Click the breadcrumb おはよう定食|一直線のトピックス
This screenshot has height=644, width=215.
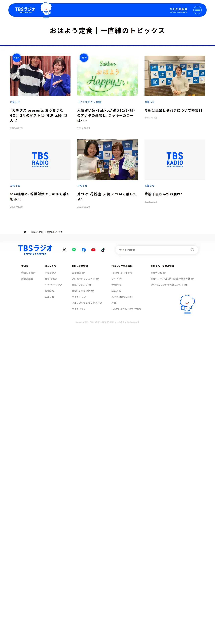click(47, 232)
